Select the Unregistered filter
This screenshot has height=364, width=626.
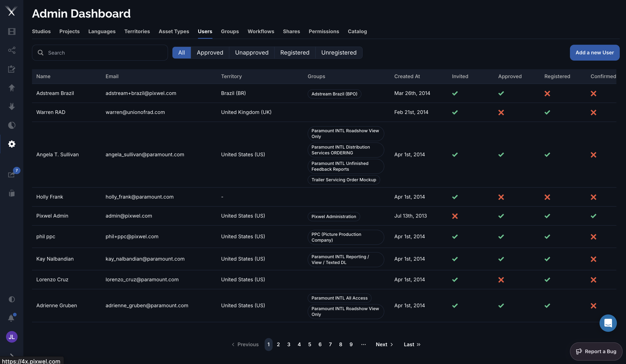point(339,53)
